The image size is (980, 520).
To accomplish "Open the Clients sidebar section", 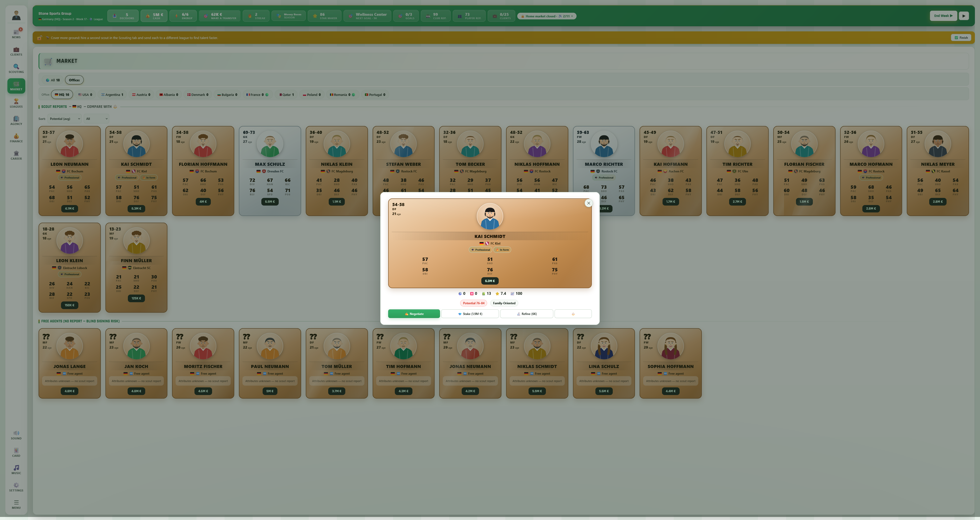I will pos(16,51).
